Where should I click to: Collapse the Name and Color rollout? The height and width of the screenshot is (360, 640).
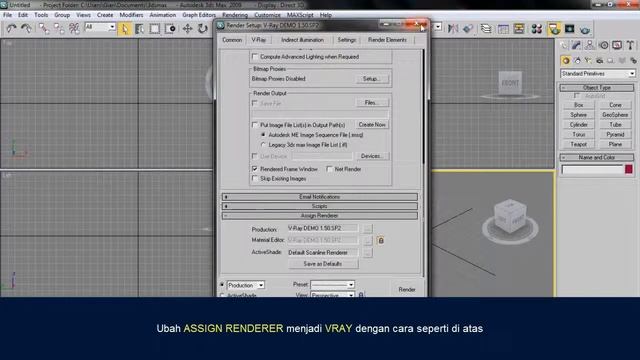click(x=597, y=158)
